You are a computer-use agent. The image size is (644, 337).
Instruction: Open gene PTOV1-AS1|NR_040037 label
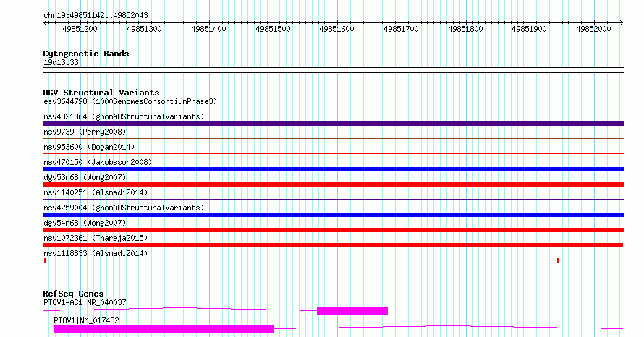[x=85, y=302]
